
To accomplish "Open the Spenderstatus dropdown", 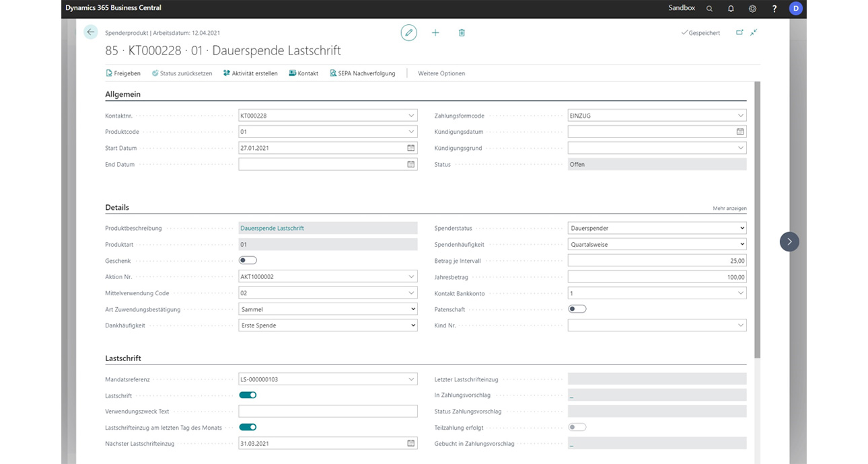I will [x=741, y=228].
